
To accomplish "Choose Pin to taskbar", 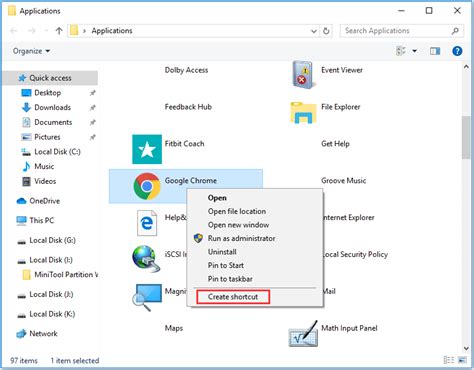I will tap(230, 279).
